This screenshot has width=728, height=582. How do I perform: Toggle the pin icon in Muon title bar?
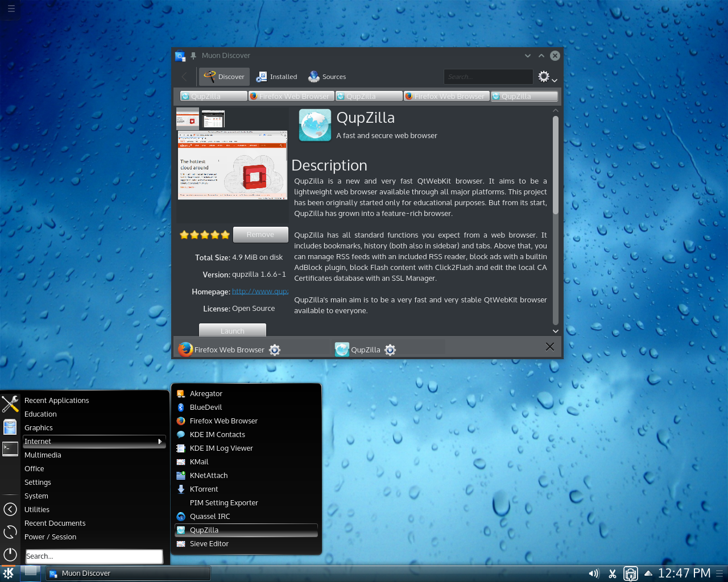(x=193, y=56)
